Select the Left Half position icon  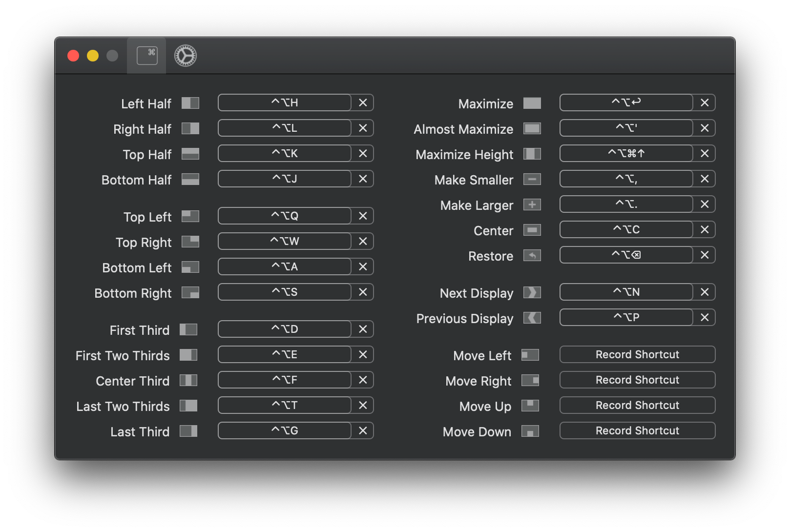(x=191, y=103)
